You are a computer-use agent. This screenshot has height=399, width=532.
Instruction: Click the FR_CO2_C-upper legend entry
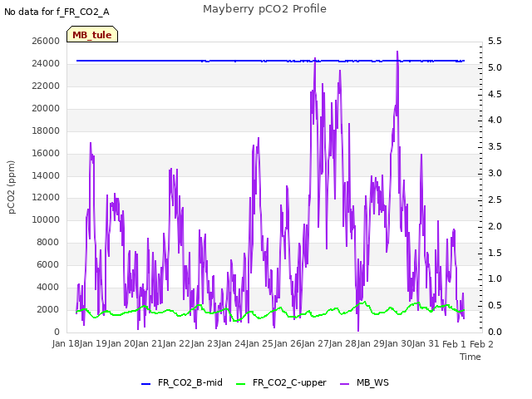coord(281,383)
